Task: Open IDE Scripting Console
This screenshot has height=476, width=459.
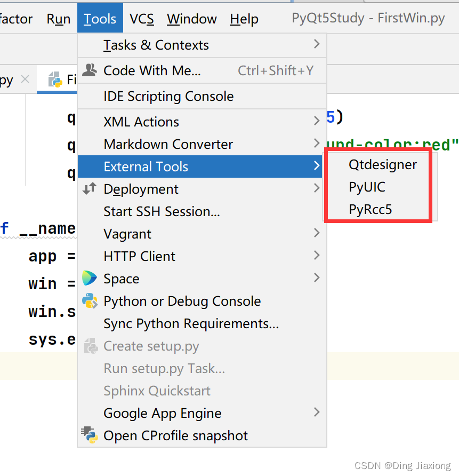Action: point(202,96)
